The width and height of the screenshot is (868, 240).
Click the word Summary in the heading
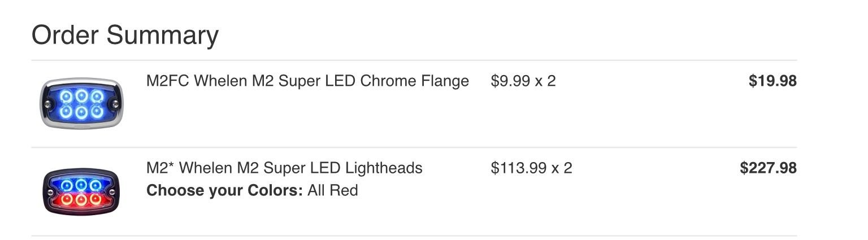point(162,35)
